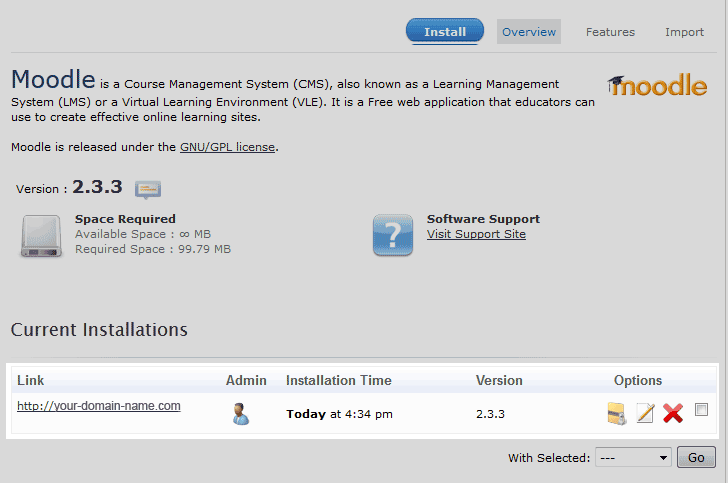Follow the Visit Support Site link
The height and width of the screenshot is (483, 728).
[x=476, y=234]
